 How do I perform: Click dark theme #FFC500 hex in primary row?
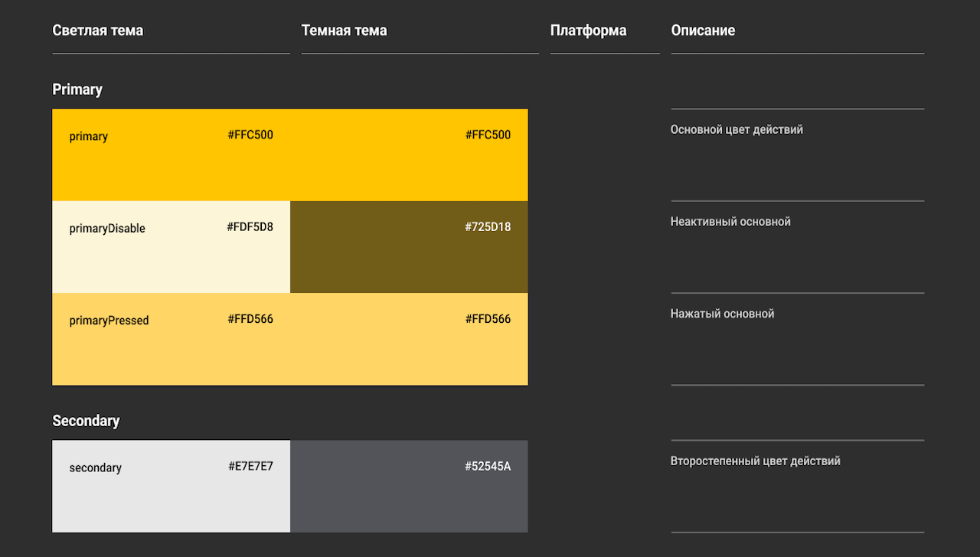pos(488,135)
